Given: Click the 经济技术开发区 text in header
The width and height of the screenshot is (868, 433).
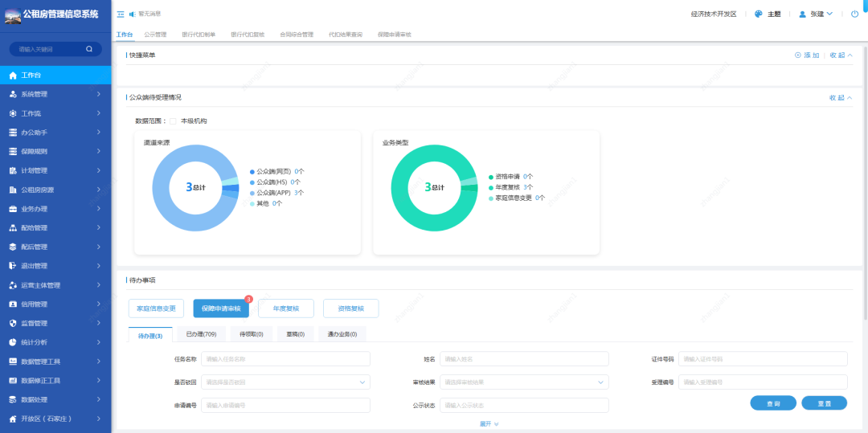Looking at the screenshot, I should (714, 14).
